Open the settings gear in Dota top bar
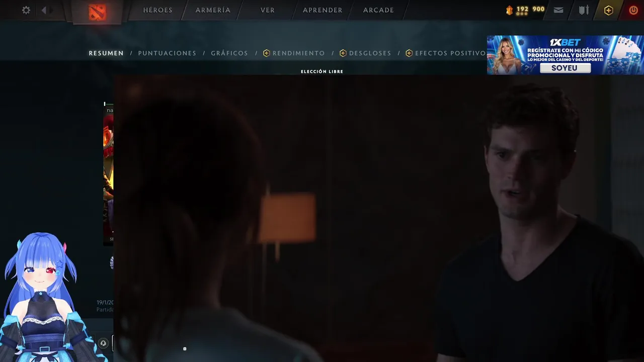This screenshot has height=362, width=644. pyautogui.click(x=26, y=10)
